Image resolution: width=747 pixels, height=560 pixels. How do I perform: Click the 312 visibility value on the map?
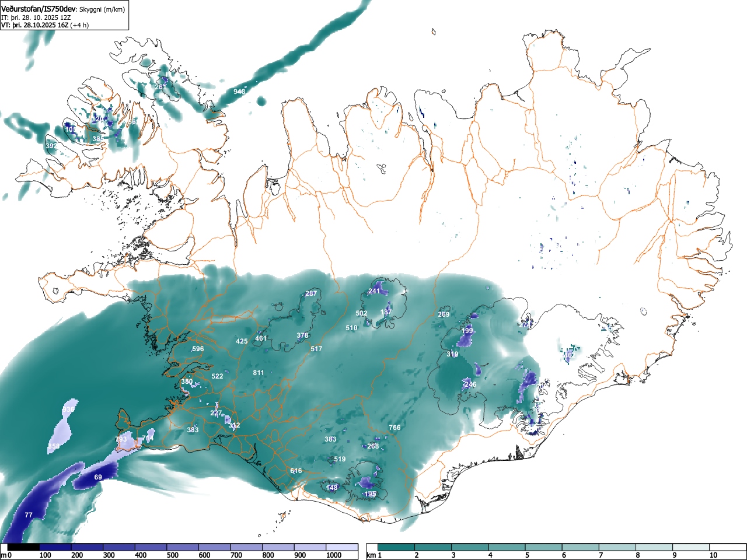click(234, 425)
